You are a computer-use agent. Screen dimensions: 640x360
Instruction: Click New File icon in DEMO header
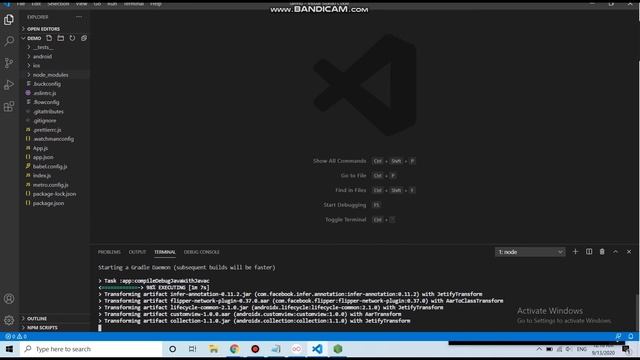click(49, 38)
